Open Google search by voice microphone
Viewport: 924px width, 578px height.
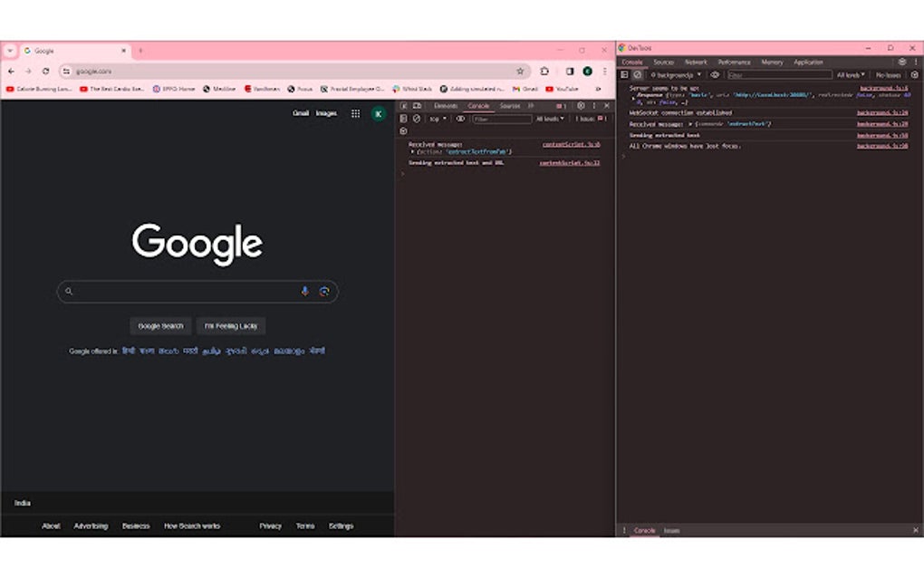click(x=304, y=291)
